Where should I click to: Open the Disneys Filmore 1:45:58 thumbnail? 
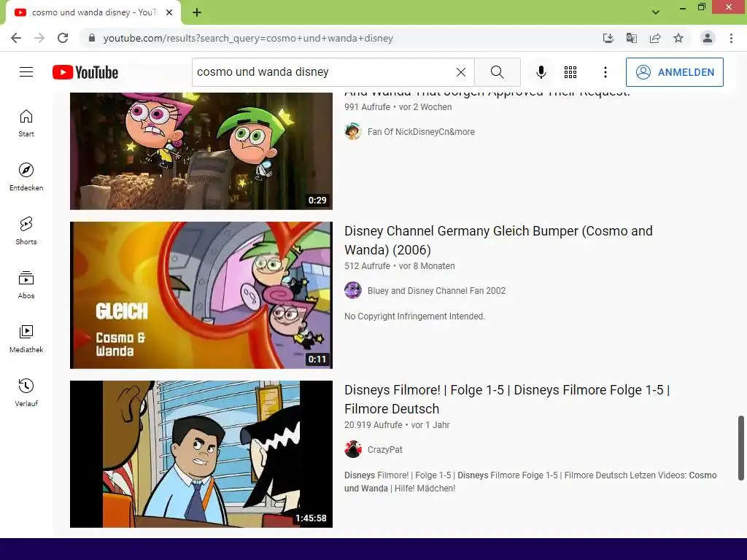pyautogui.click(x=201, y=454)
